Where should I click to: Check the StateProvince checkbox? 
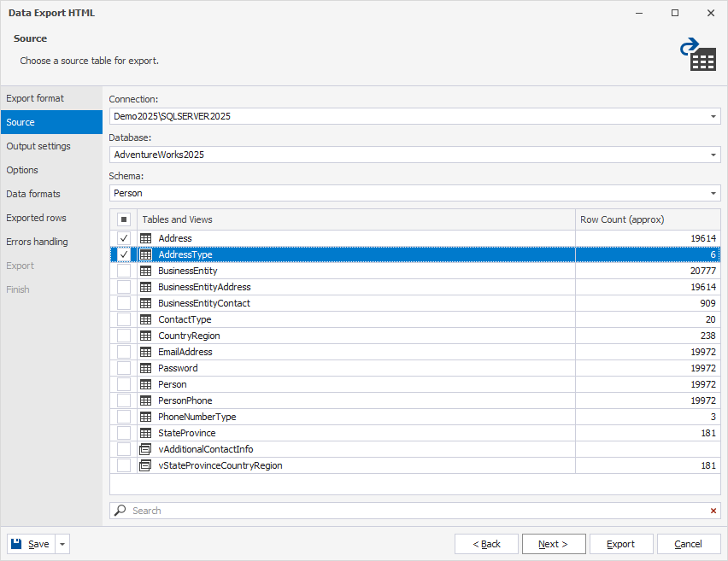coord(124,434)
